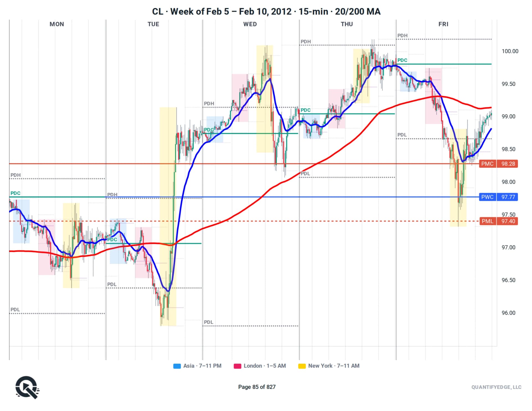Image resolution: width=532 pixels, height=411 pixels.
Task: Click Wednesday's green PDC label
Action: click(209, 130)
